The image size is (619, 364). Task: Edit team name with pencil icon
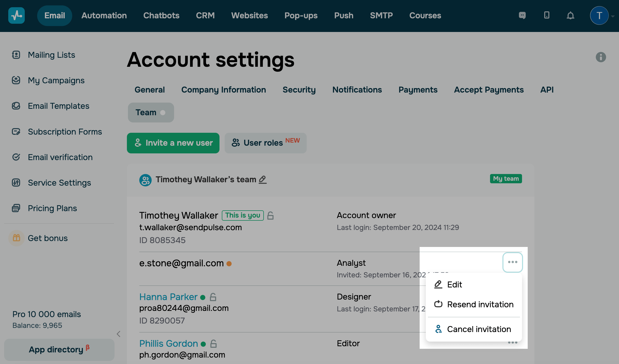(x=263, y=179)
